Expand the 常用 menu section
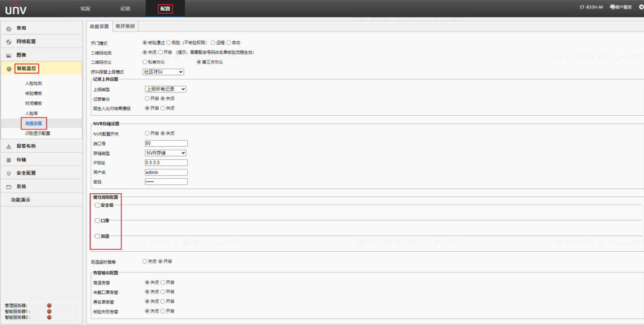The width and height of the screenshot is (644, 325). coord(42,28)
